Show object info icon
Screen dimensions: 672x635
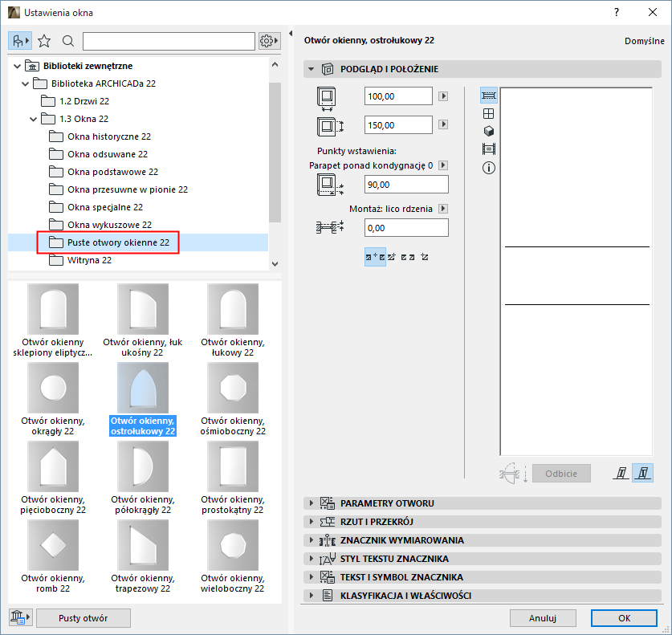(x=489, y=168)
